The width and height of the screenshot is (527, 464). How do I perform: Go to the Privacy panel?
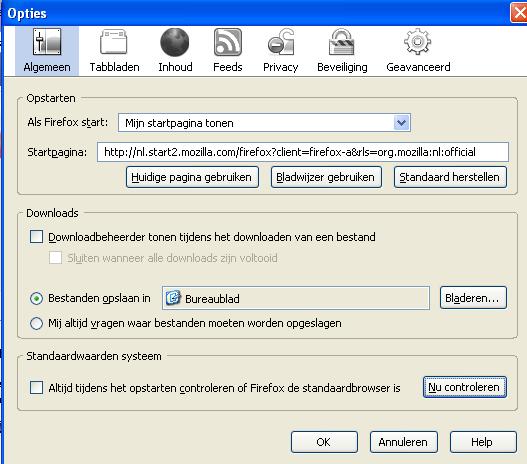[x=281, y=51]
